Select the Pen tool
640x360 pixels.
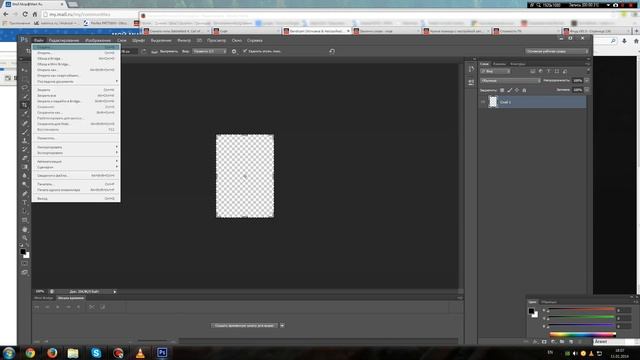(24, 193)
